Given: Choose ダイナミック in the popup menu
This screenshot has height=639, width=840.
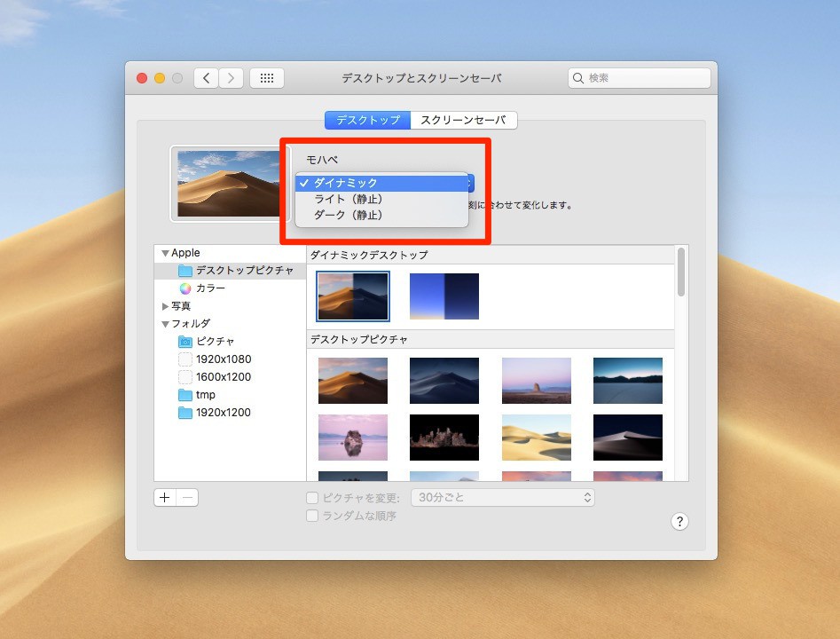Looking at the screenshot, I should [382, 183].
